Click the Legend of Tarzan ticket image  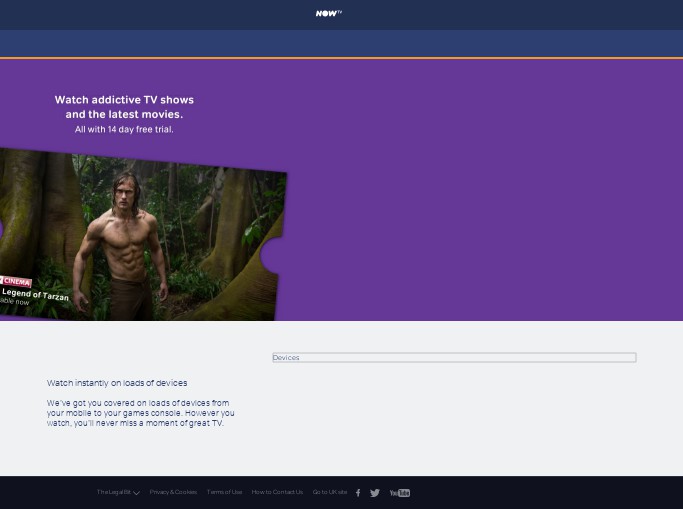(x=142, y=234)
